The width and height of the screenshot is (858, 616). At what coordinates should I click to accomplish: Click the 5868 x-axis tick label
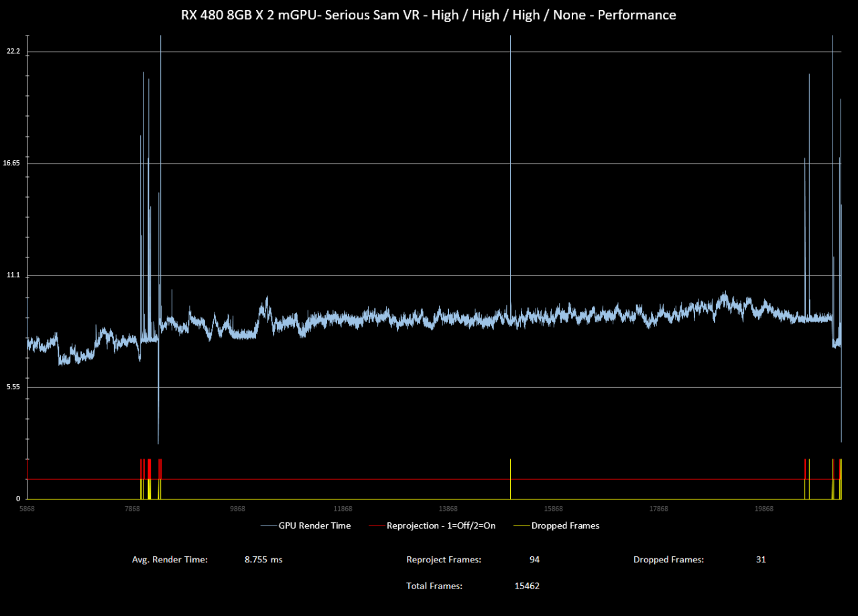(27, 509)
